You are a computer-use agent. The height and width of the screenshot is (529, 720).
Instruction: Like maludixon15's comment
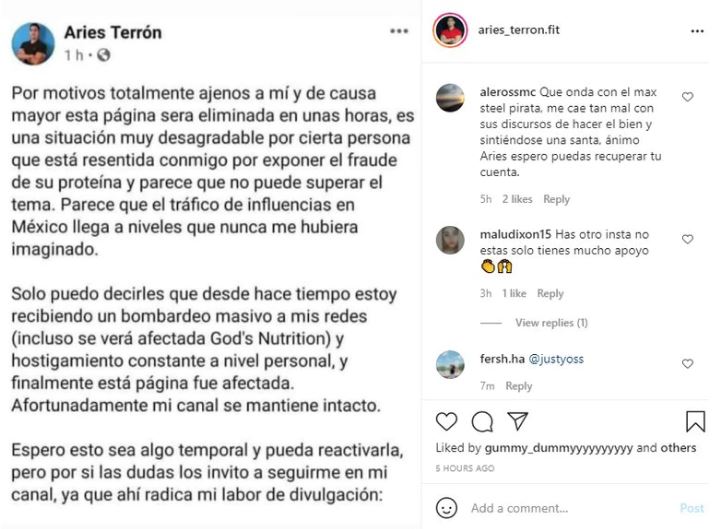pyautogui.click(x=688, y=239)
